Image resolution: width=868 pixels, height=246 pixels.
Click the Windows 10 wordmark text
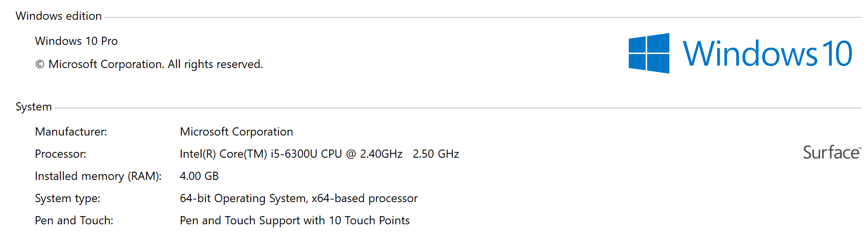767,53
